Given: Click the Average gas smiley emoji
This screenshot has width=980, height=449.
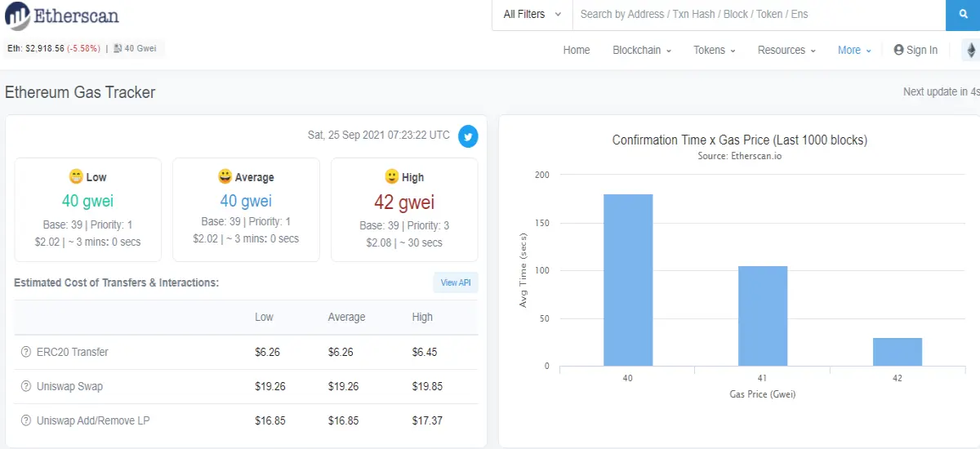Looking at the screenshot, I should point(225,177).
